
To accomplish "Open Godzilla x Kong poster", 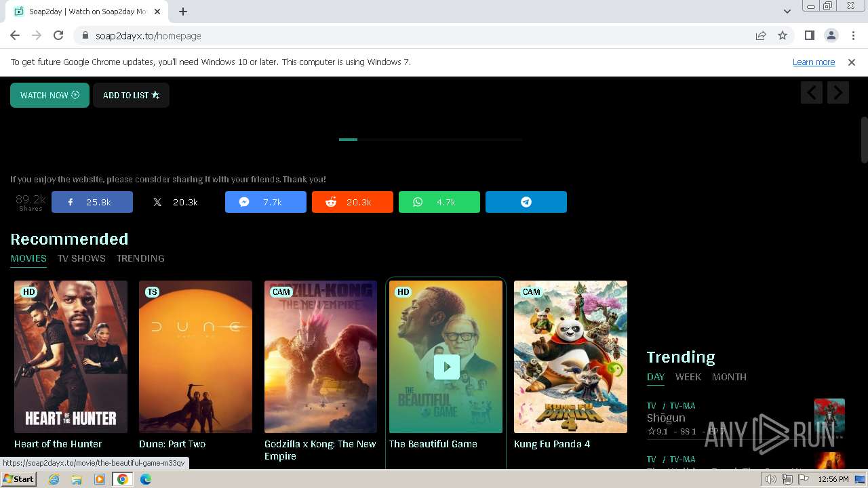I will pyautogui.click(x=321, y=357).
